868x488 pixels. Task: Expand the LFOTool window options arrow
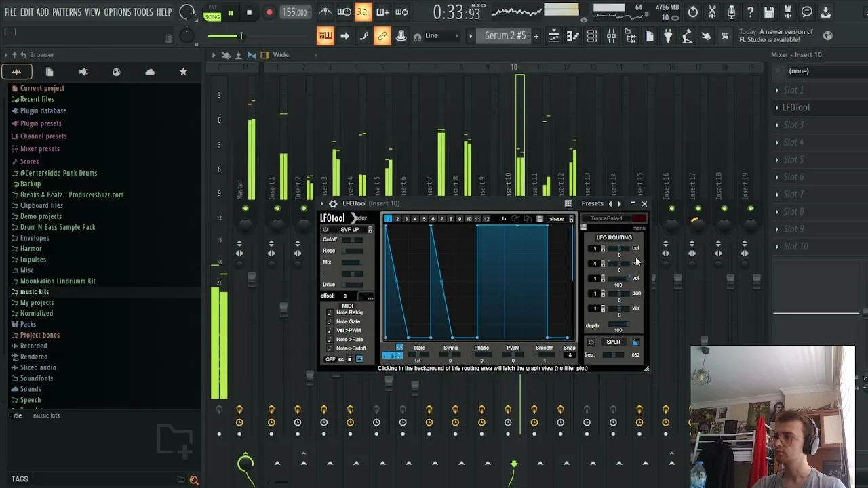click(x=323, y=203)
